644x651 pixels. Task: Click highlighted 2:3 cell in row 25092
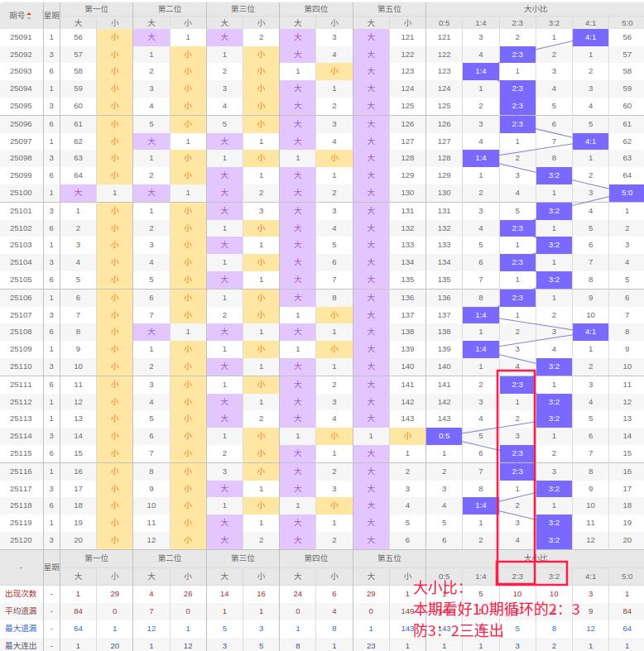(x=517, y=55)
